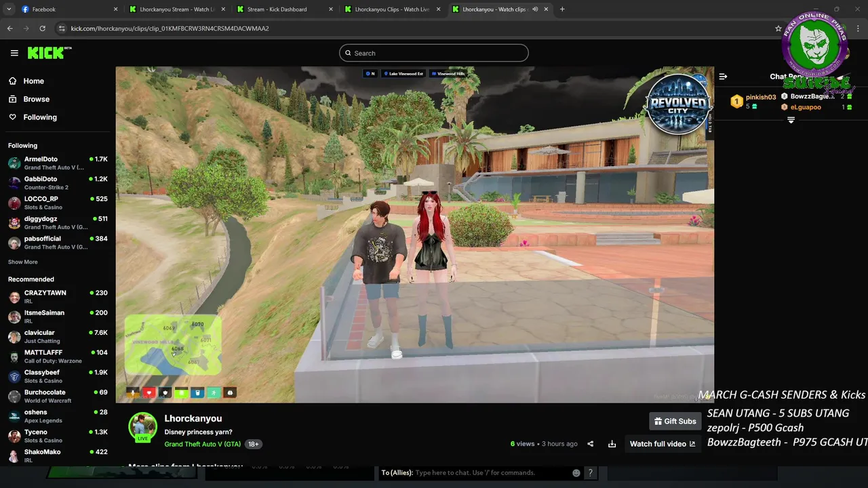The image size is (868, 488).
Task: Open the emoji picker in game chat
Action: coord(576,473)
